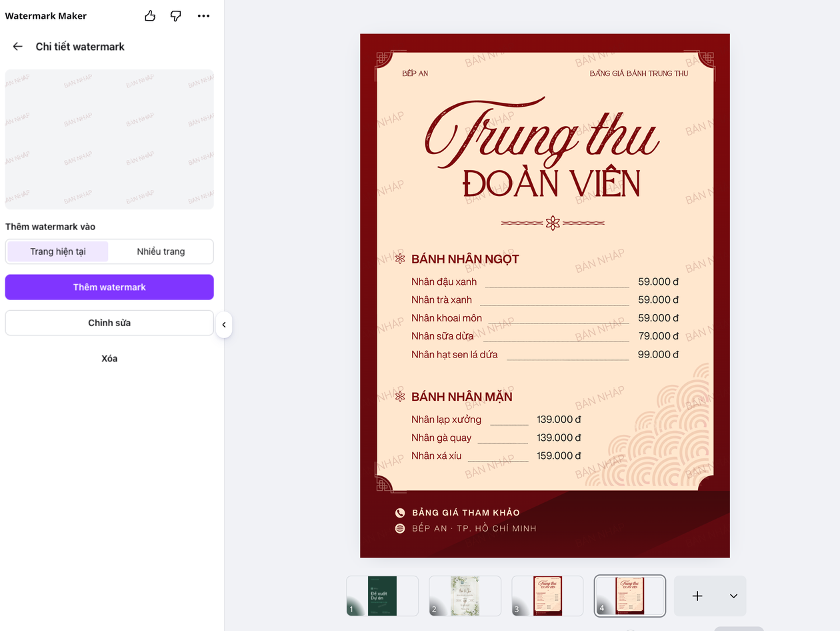
Task: Open the page 3 thumbnail
Action: [x=547, y=596]
